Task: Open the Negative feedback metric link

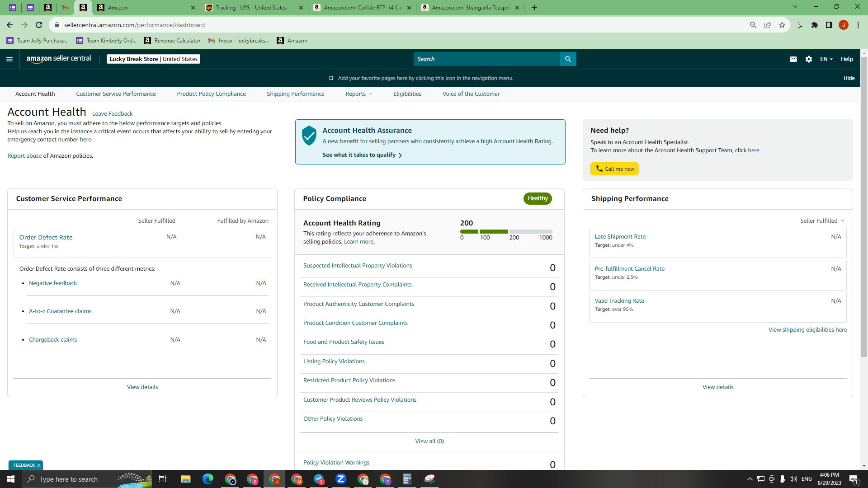Action: (x=53, y=283)
